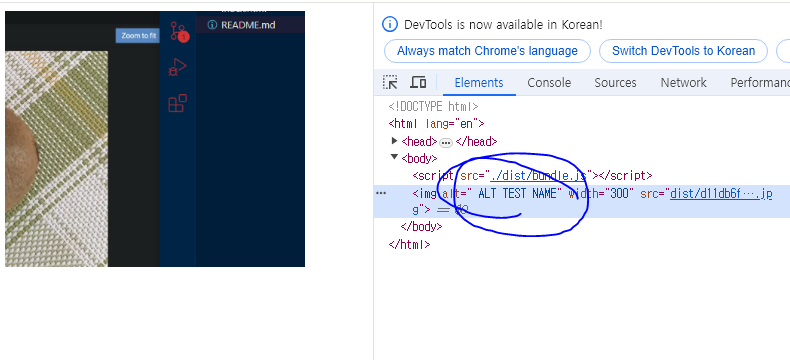
Task: Open the Source Control icon with badge
Action: coord(178,32)
